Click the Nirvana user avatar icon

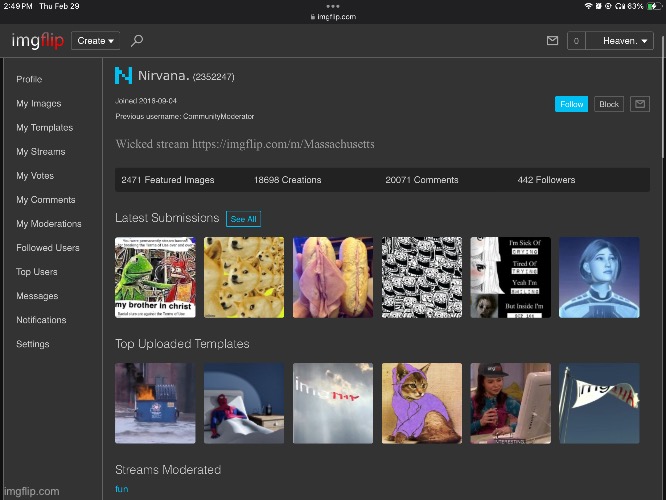tap(123, 75)
